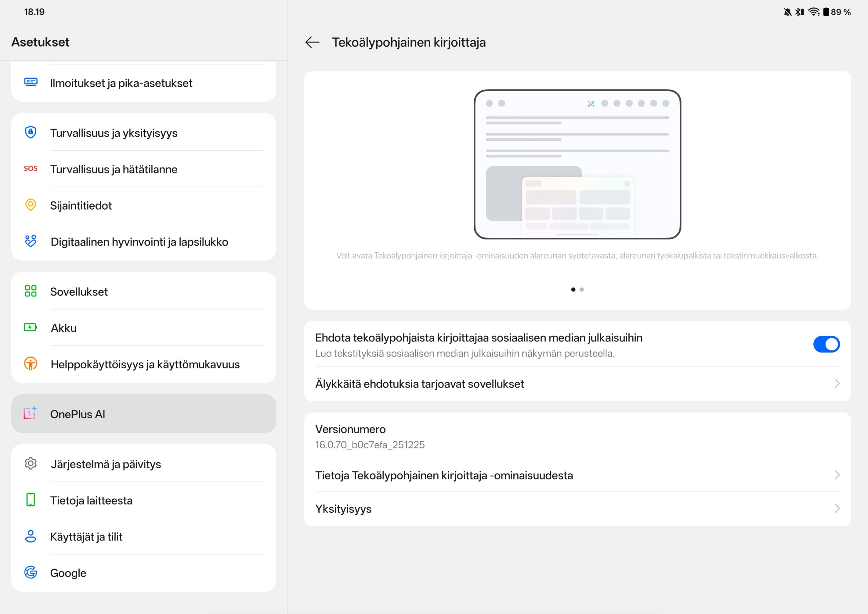Open the shield icon for Turvallisuus ja yksityisyys

pos(31,132)
